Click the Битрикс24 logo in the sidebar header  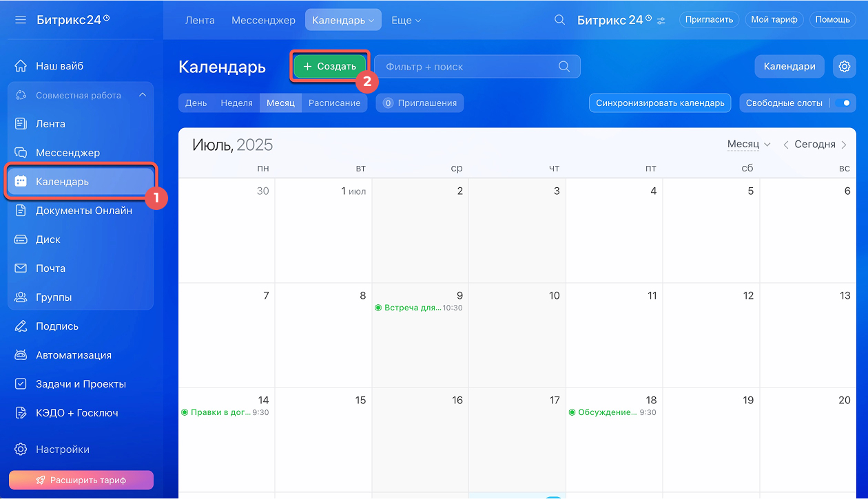[73, 20]
